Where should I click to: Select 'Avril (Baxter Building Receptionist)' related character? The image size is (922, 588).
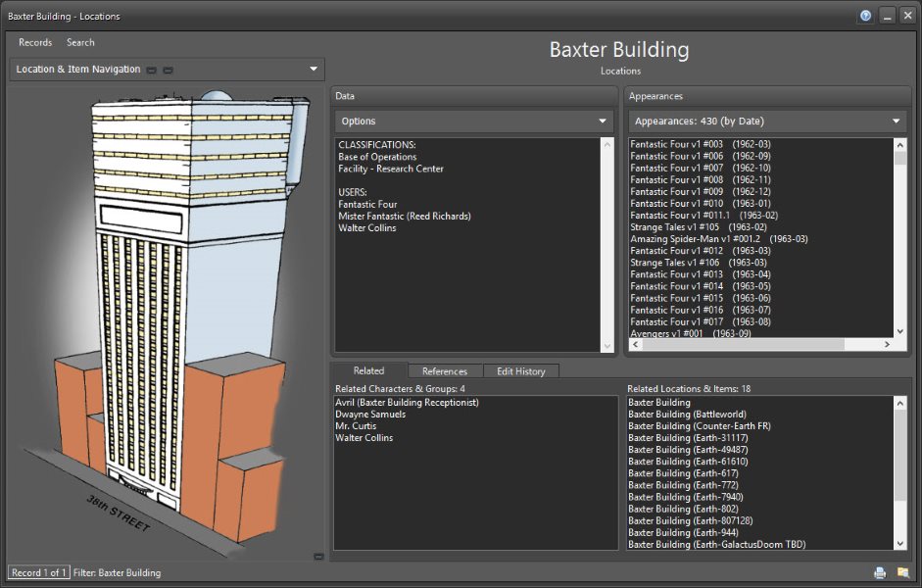click(407, 402)
